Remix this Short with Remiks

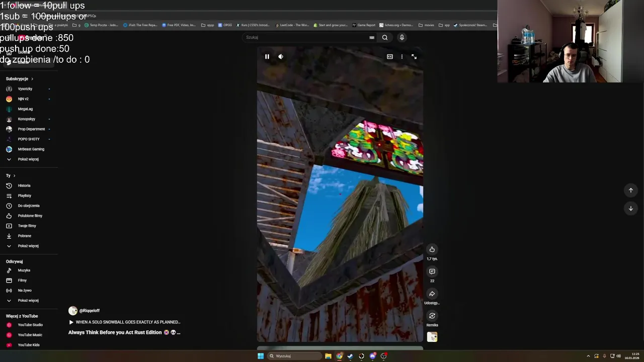[x=432, y=316]
